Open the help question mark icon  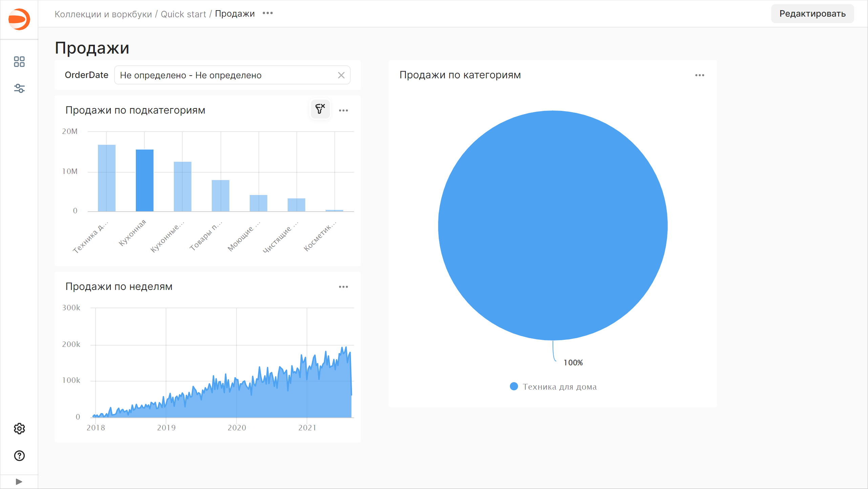tap(19, 456)
